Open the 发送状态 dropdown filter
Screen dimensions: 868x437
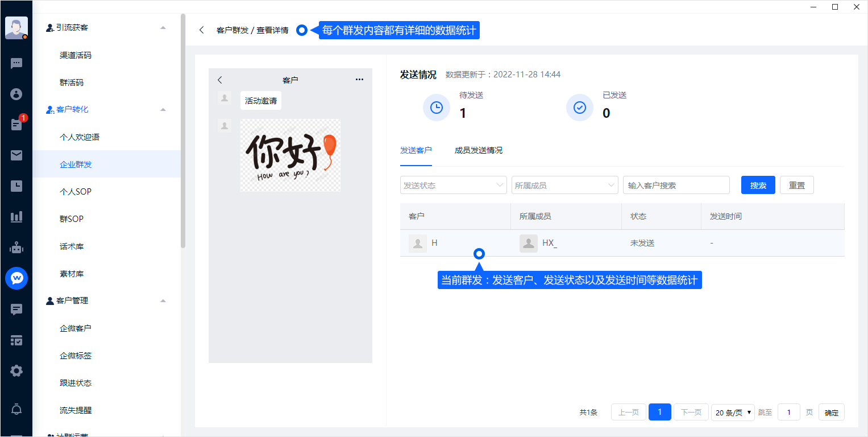click(453, 185)
